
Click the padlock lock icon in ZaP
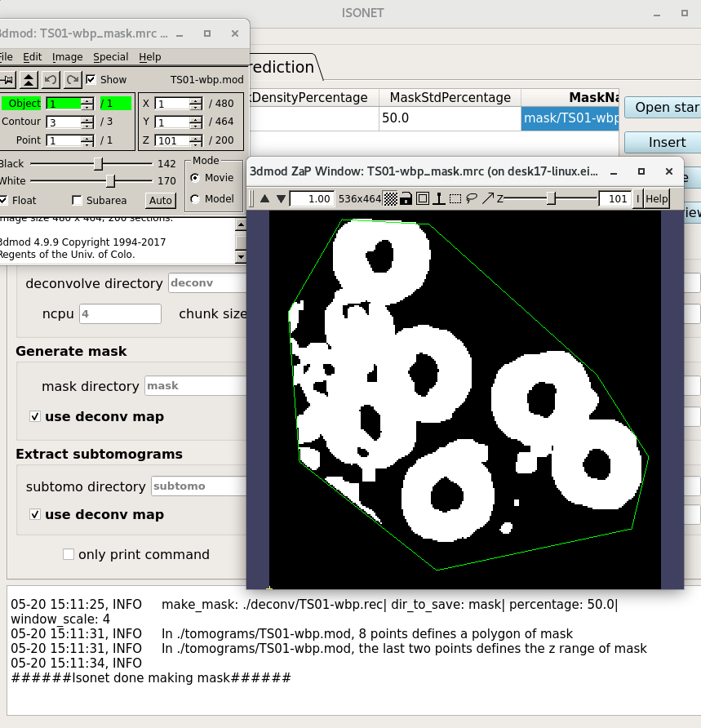coord(406,198)
